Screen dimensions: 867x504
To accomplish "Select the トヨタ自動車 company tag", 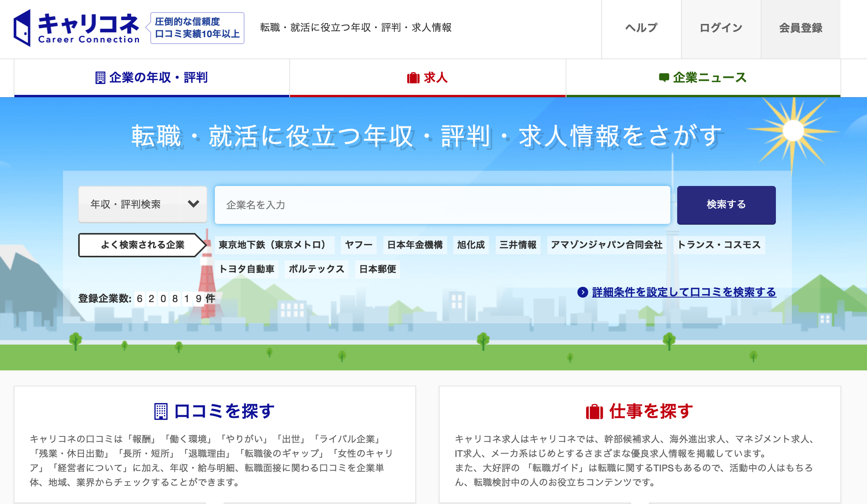I will click(x=247, y=269).
